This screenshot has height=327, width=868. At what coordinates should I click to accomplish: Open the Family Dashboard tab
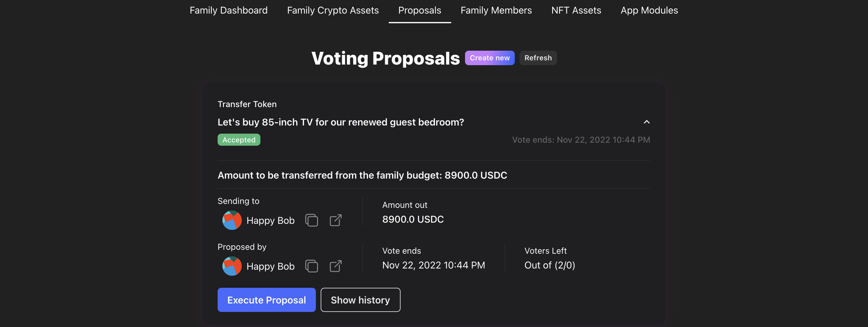coord(228,10)
